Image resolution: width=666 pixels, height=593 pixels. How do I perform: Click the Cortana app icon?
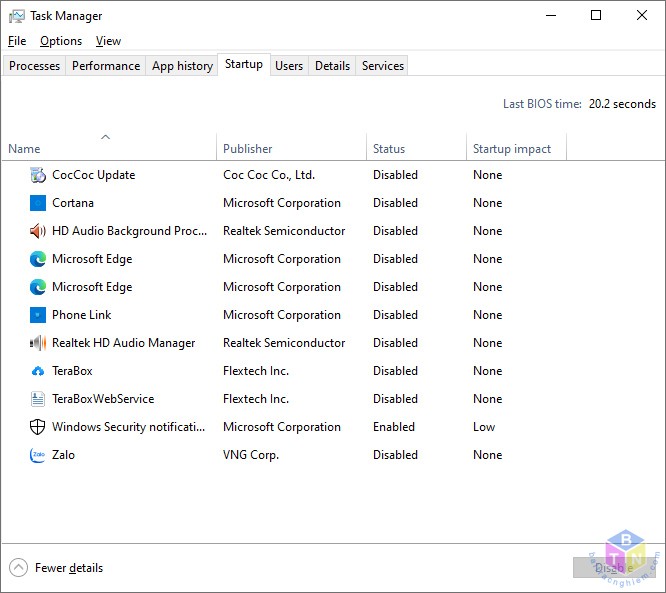38,203
